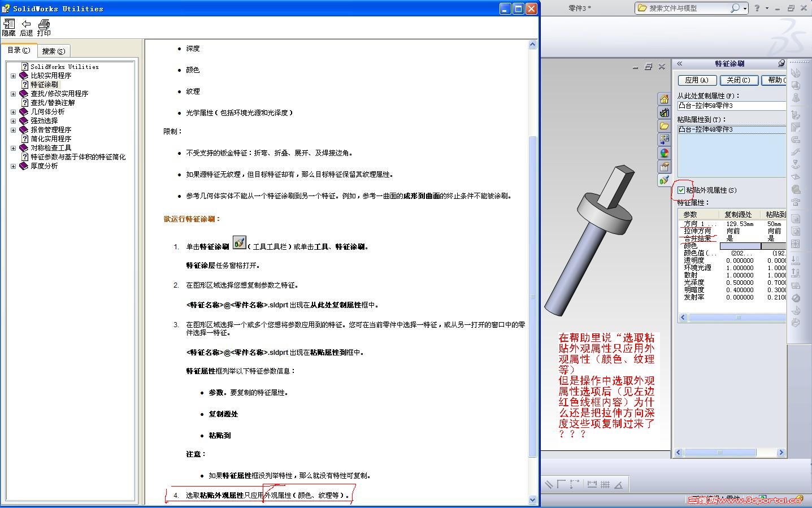812x508 pixels.
Task: Click the 关闭(C) button
Action: pyautogui.click(x=739, y=80)
